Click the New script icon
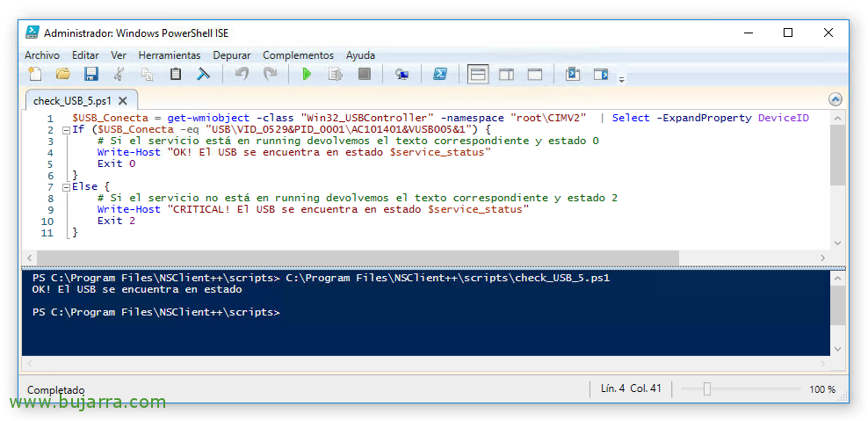868x421 pixels. tap(34, 75)
